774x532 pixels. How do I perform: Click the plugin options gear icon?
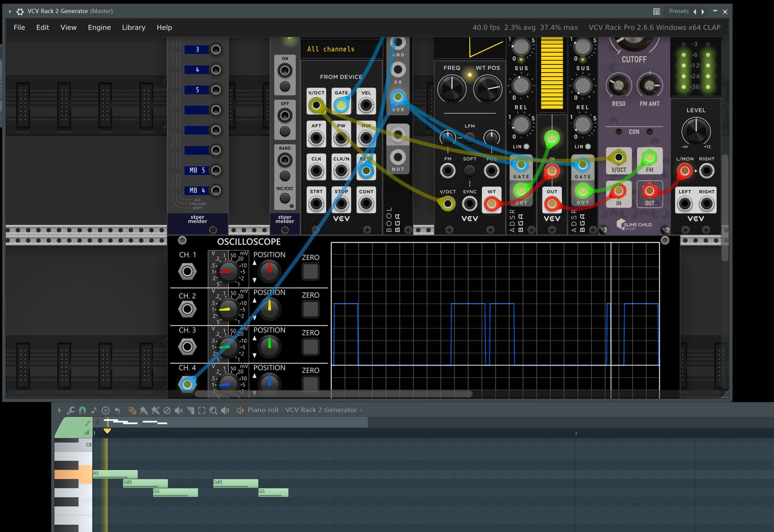20,11
